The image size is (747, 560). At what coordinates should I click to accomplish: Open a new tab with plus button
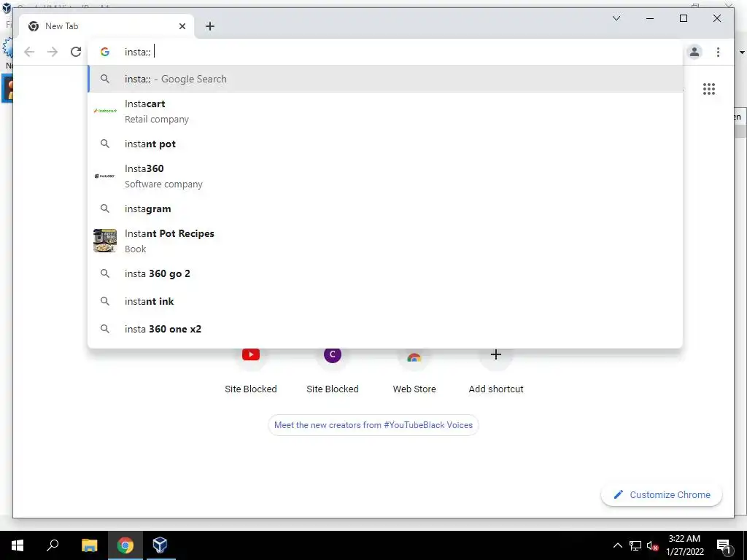[210, 26]
